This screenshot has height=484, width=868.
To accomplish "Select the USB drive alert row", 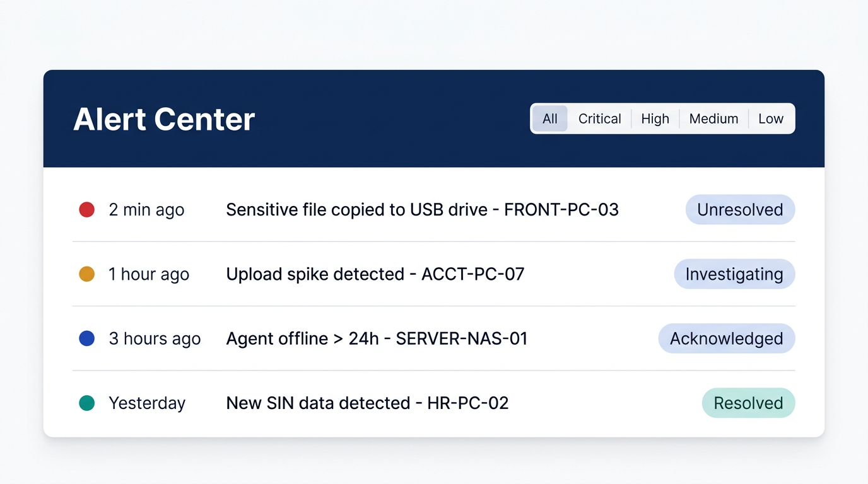I will [x=422, y=209].
